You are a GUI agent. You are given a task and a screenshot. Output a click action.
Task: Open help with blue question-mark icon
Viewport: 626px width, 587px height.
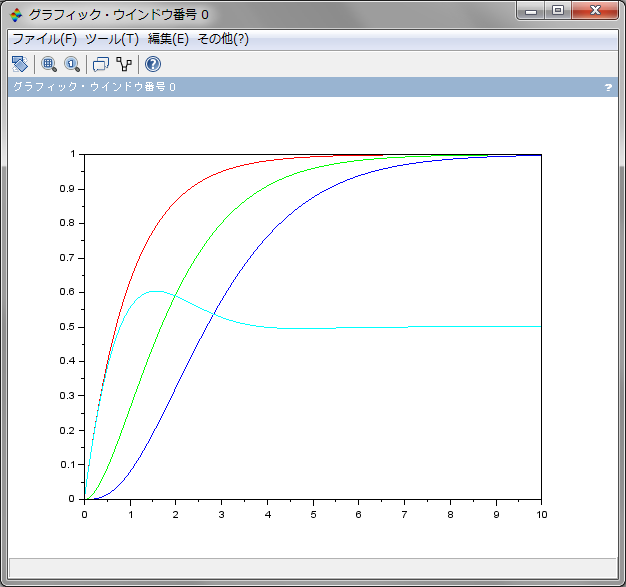[153, 64]
